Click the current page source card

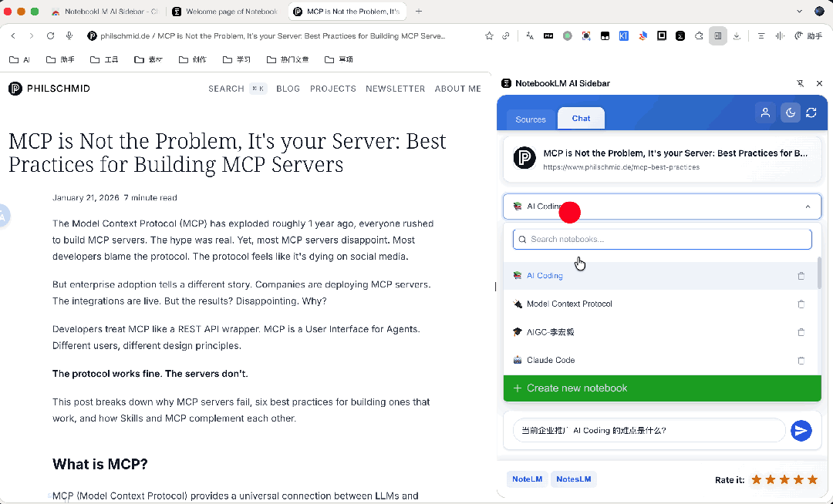tap(662, 160)
